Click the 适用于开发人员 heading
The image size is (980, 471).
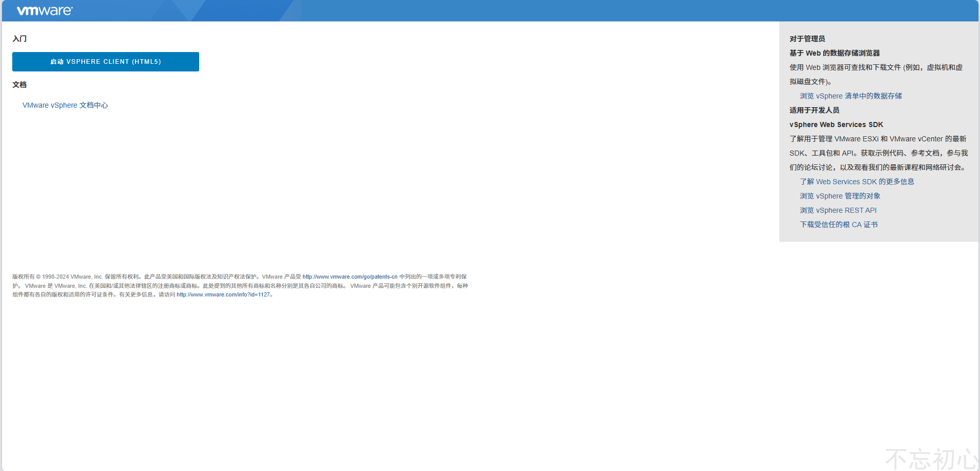click(815, 110)
